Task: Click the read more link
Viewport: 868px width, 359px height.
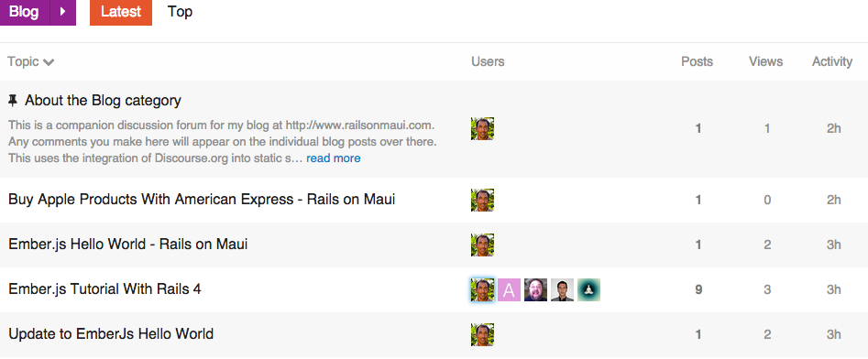Action: pos(334,158)
